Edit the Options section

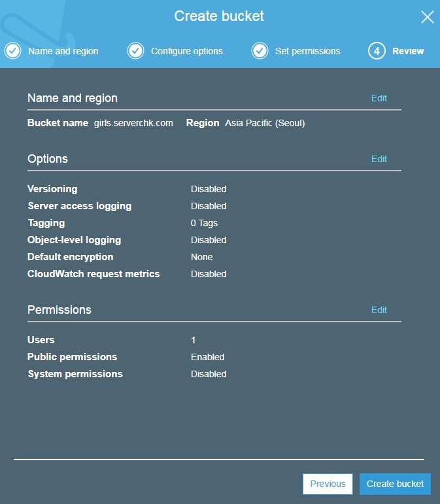click(379, 159)
